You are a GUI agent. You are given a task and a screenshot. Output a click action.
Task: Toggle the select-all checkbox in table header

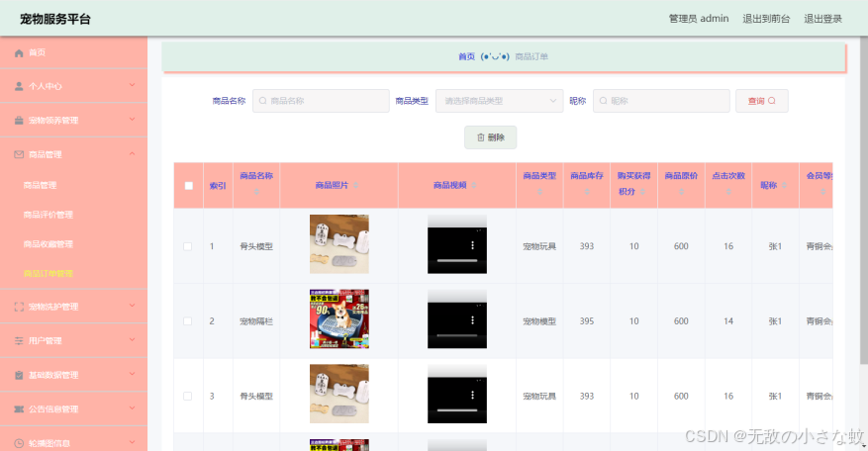tap(189, 186)
